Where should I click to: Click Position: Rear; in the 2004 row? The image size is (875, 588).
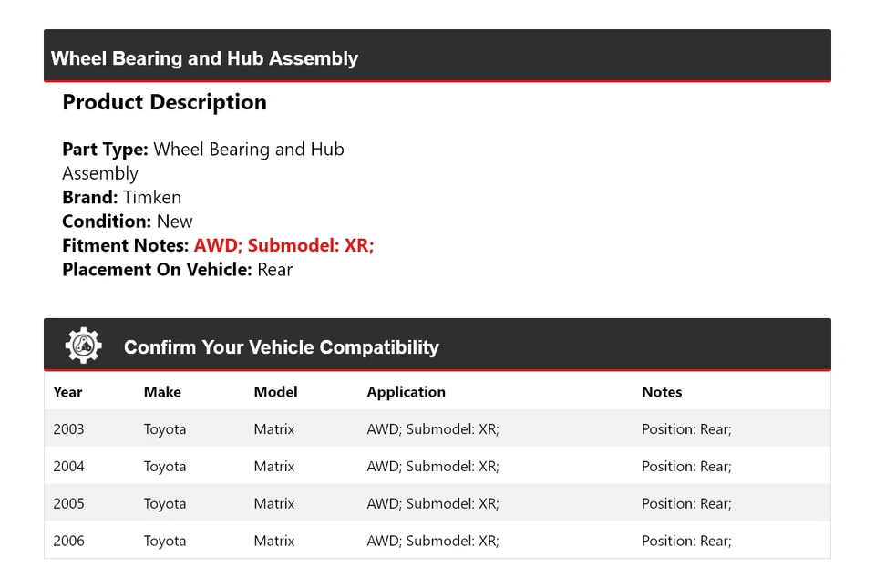686,467
